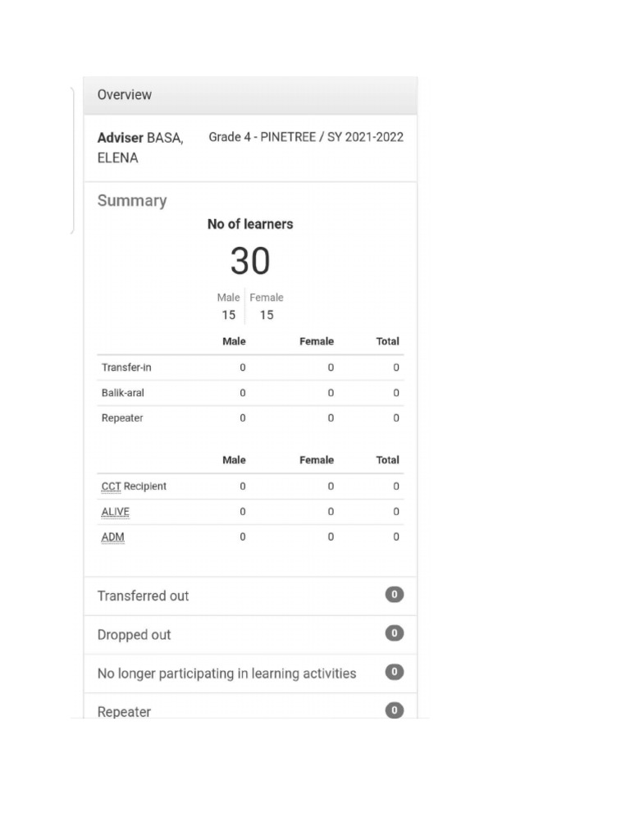
Task: Click the ADM abbreviation label
Action: [x=112, y=537]
